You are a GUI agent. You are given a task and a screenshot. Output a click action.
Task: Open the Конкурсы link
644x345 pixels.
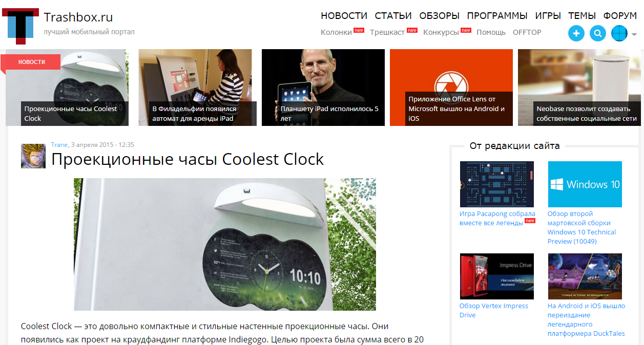[441, 32]
